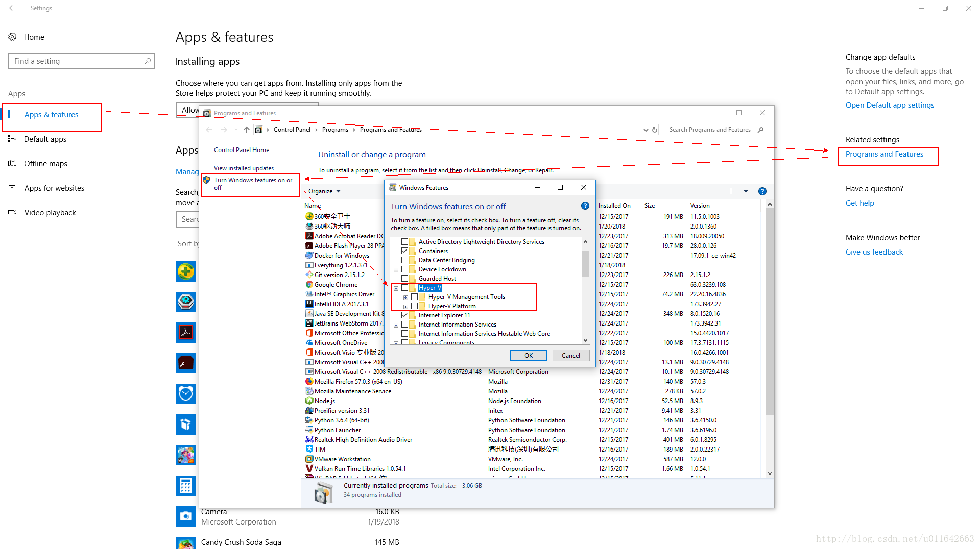This screenshot has width=980, height=549.
Task: Check the Device Lockdown checkbox
Action: pyautogui.click(x=404, y=269)
